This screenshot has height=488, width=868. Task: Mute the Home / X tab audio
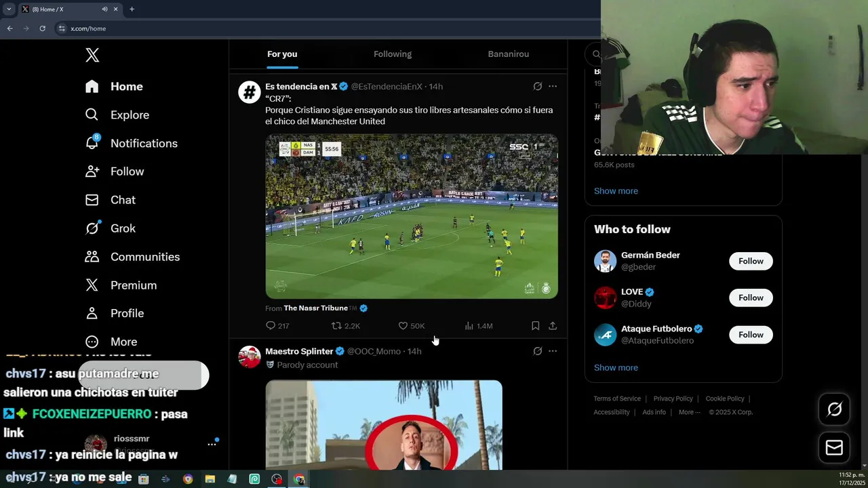pyautogui.click(x=104, y=9)
